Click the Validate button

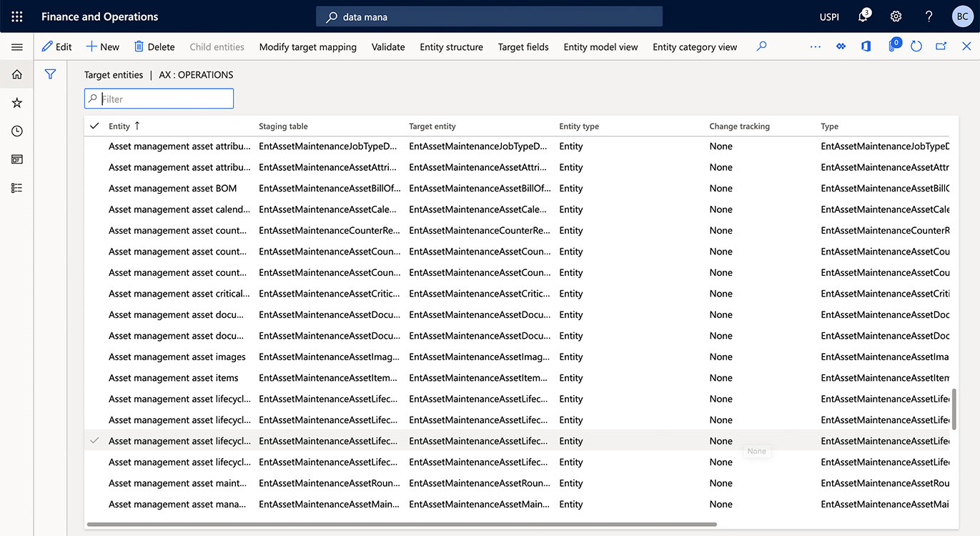388,47
